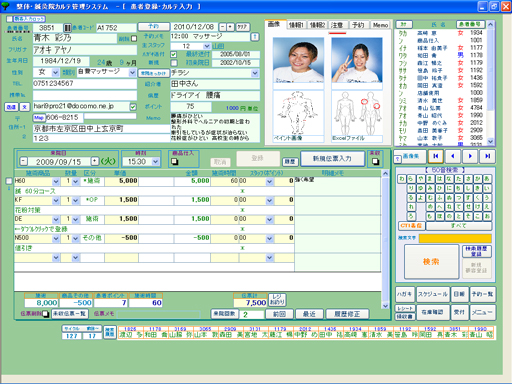
Task: Open the gender 女 dropdown
Action: pyautogui.click(x=55, y=72)
